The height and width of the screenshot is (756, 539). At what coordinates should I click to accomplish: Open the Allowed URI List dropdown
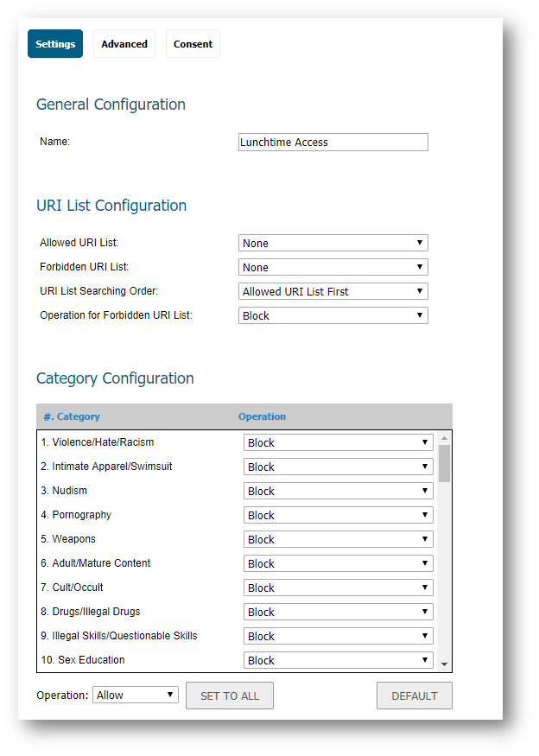click(333, 244)
